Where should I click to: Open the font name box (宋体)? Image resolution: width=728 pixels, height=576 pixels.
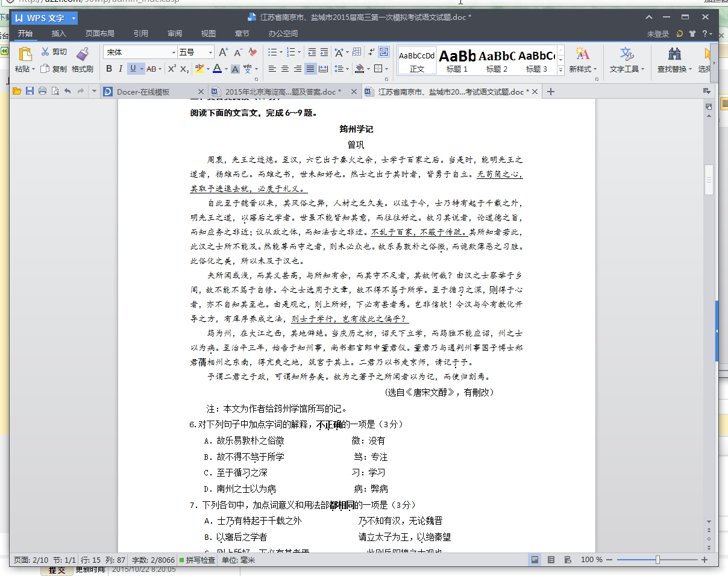coord(140,52)
